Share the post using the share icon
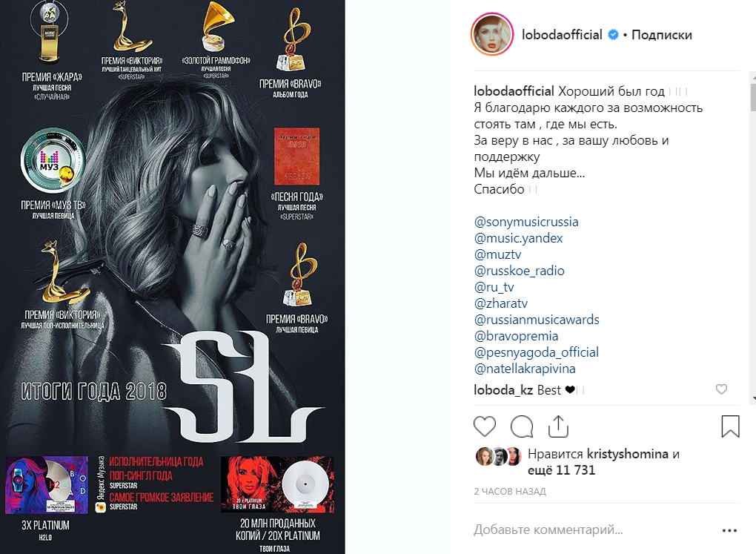 point(558,426)
